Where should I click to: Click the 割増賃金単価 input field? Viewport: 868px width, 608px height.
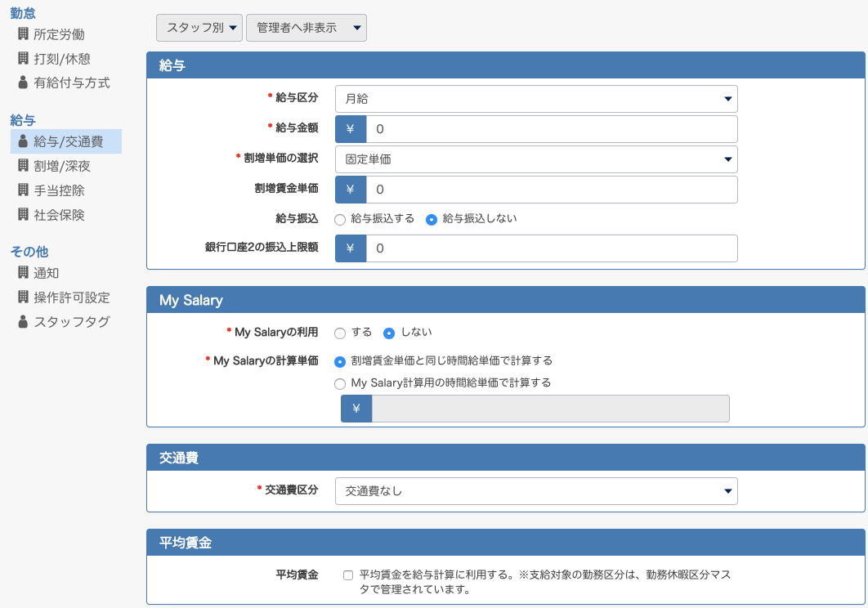tap(552, 190)
